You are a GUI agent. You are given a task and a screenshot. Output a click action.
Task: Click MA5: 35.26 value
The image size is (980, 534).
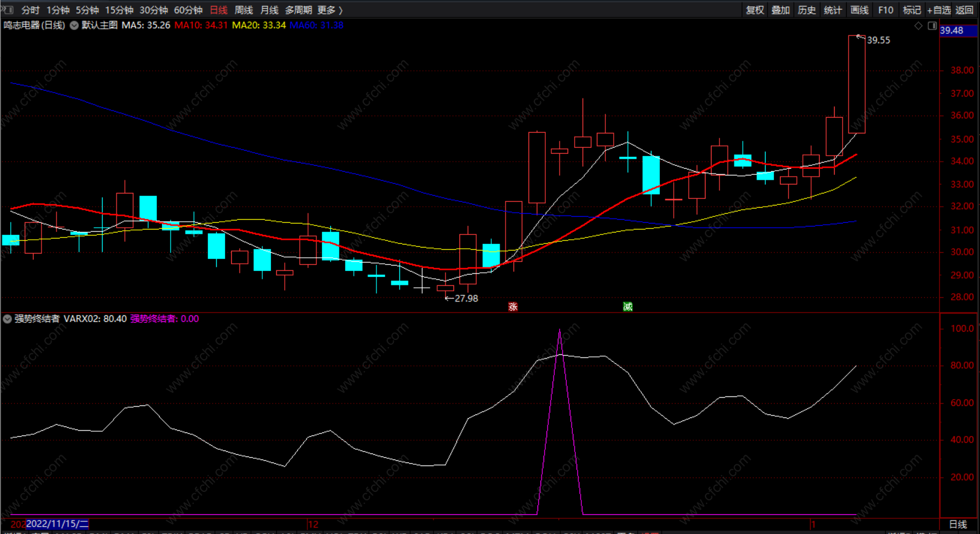point(146,25)
